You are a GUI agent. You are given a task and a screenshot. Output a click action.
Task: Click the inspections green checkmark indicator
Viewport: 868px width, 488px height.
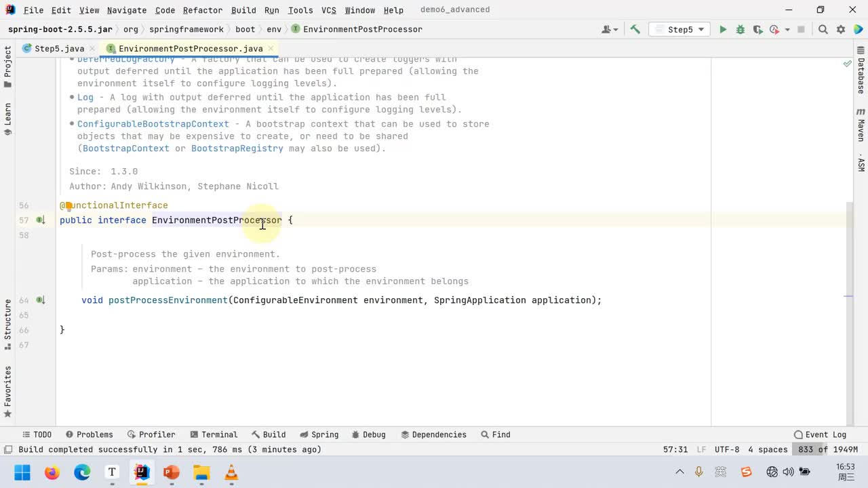coord(847,64)
